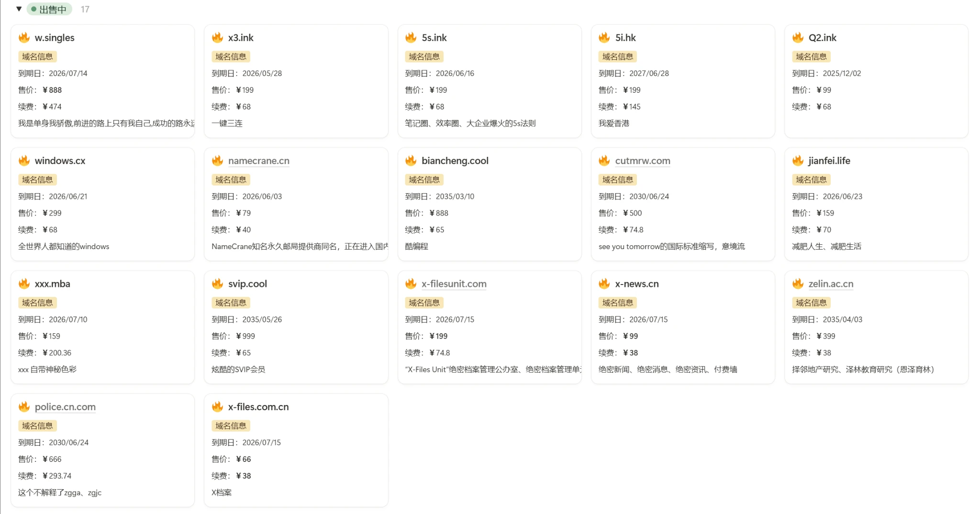Click the 域名信息 tag on jianfei.life card
Viewport: 980px width, 514px height.
(811, 180)
